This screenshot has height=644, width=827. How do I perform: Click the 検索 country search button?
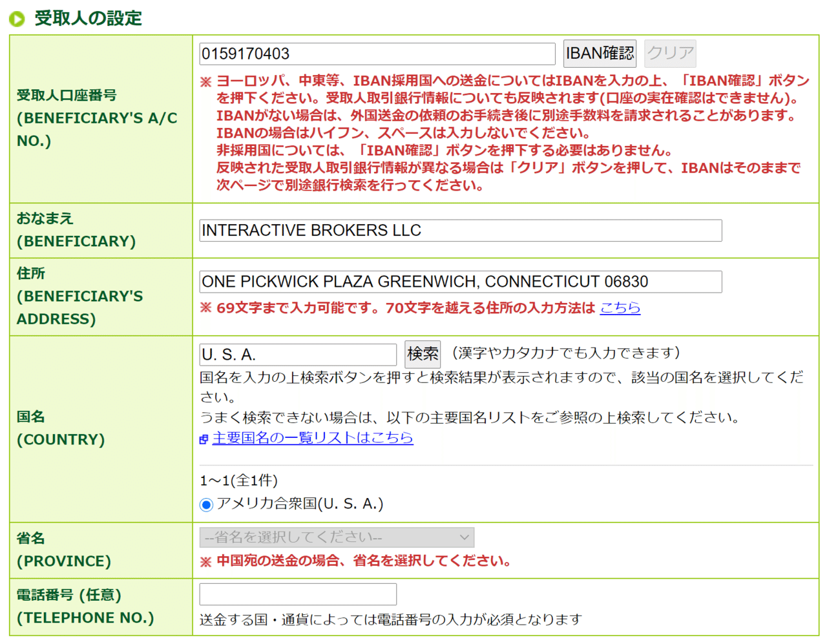coord(423,354)
